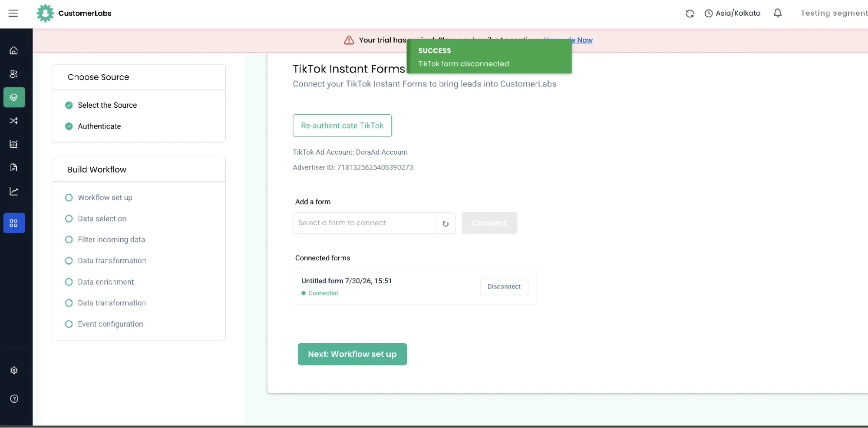Image resolution: width=868 pixels, height=428 pixels.
Task: Go to Home in the sidebar
Action: 14,50
